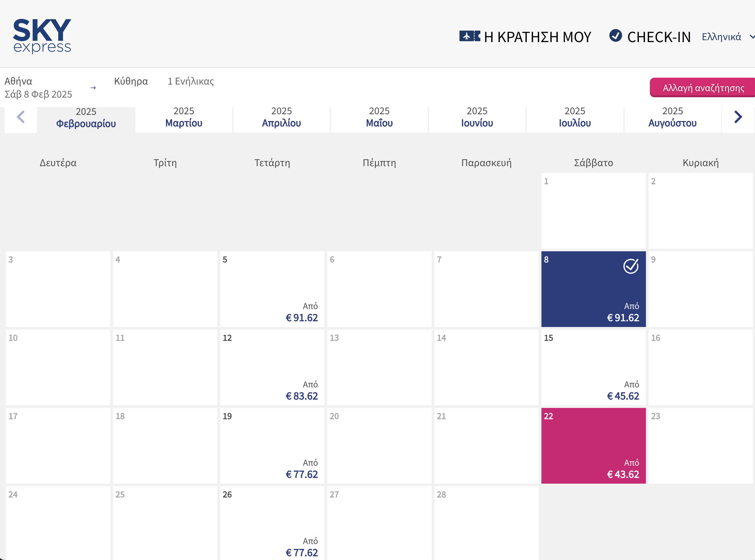Click the plane icon next to Η ΚΡΑΤΗΣΗ ΜΟΥ
Viewport: 755px width, 560px height.
point(470,36)
